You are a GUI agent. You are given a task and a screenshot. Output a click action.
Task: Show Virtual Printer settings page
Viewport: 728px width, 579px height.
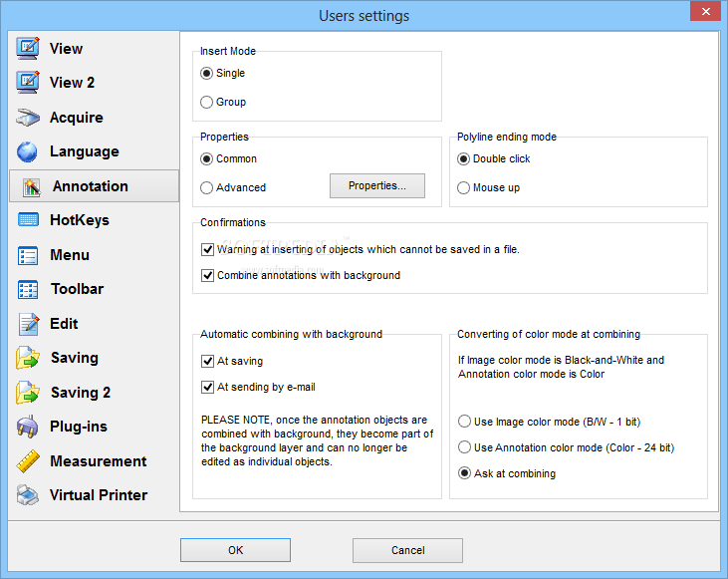99,495
